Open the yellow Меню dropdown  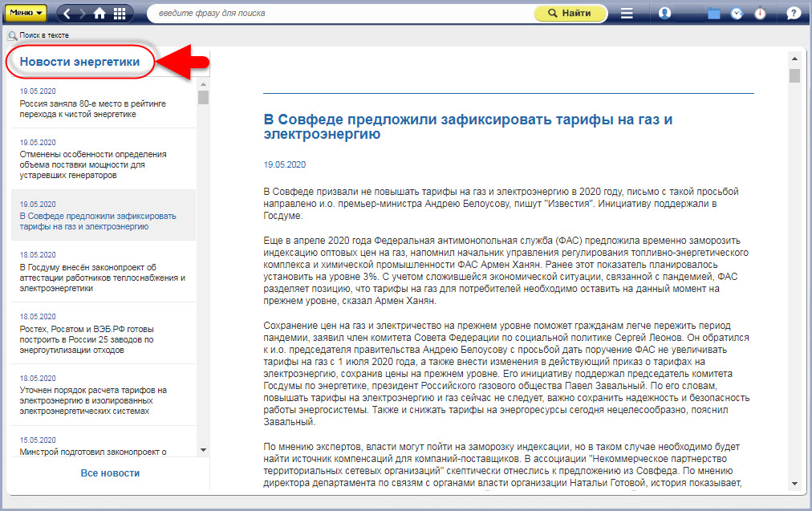26,13
